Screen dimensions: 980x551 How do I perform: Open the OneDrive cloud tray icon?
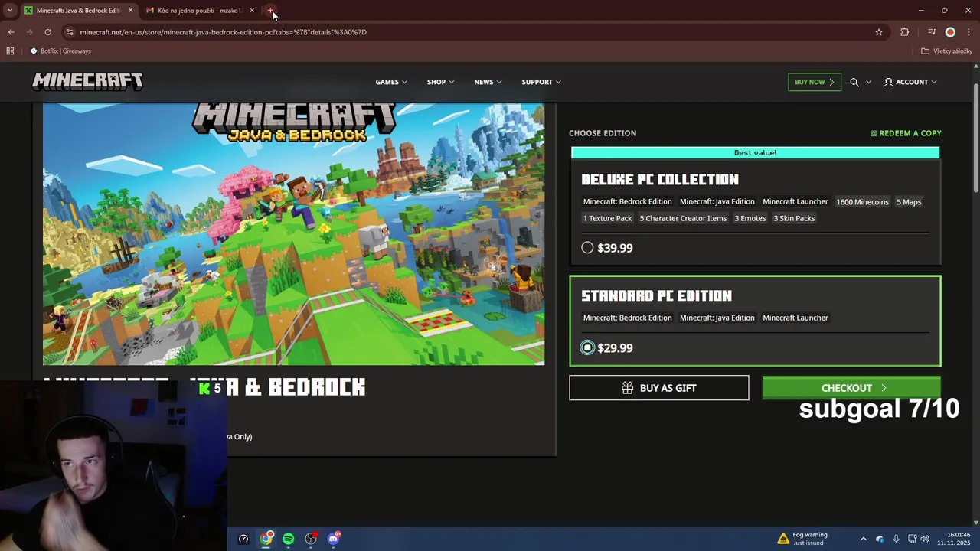tap(880, 539)
